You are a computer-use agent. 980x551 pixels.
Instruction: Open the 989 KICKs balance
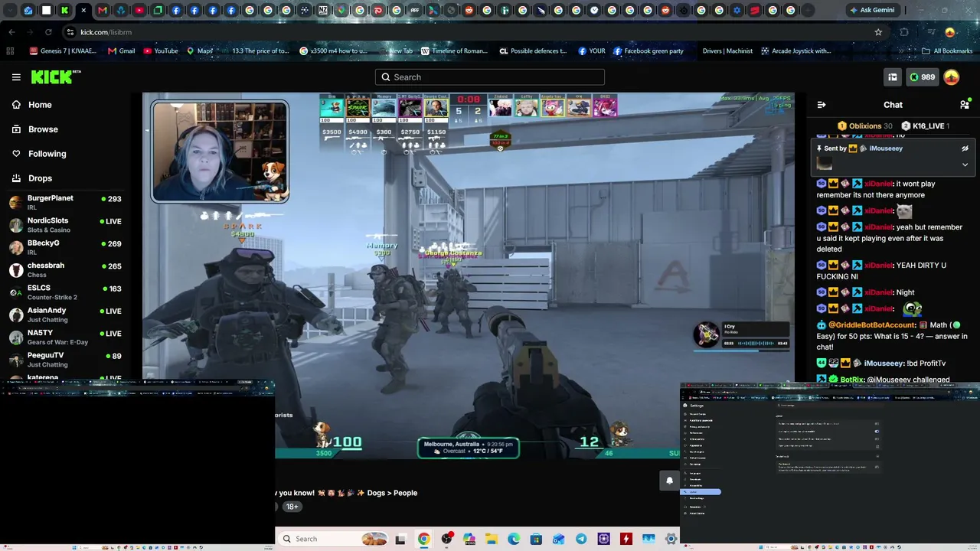(922, 77)
